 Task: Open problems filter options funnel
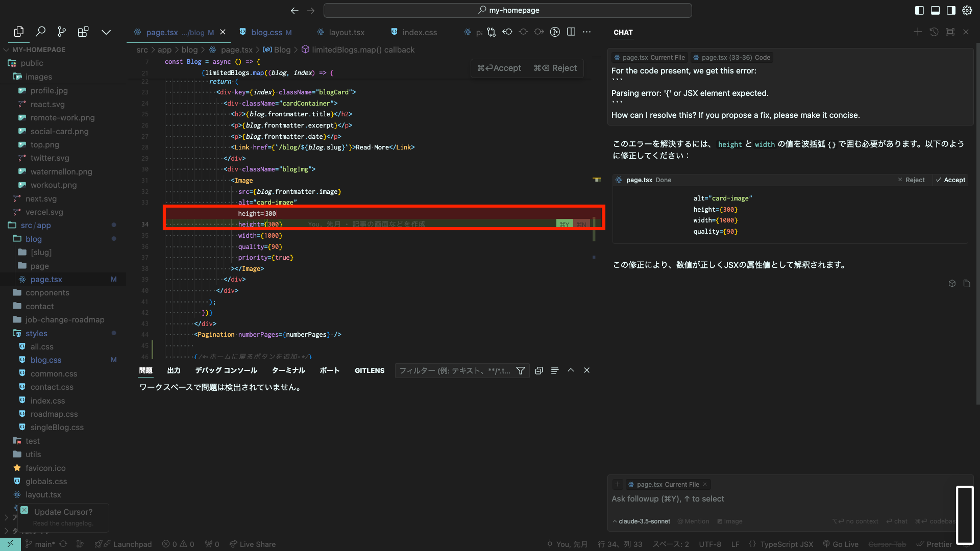(x=521, y=371)
